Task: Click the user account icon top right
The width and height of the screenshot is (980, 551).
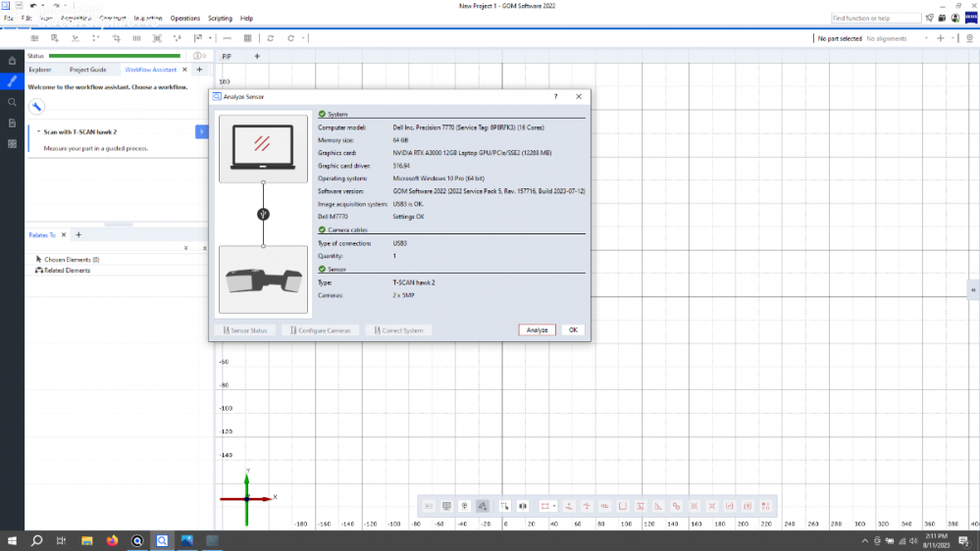Action: 955,18
